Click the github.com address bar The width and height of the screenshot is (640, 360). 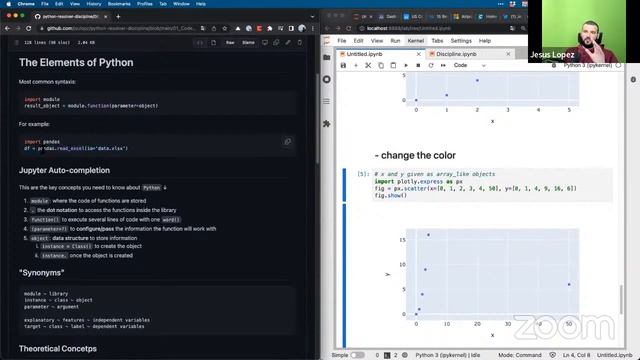click(x=120, y=29)
